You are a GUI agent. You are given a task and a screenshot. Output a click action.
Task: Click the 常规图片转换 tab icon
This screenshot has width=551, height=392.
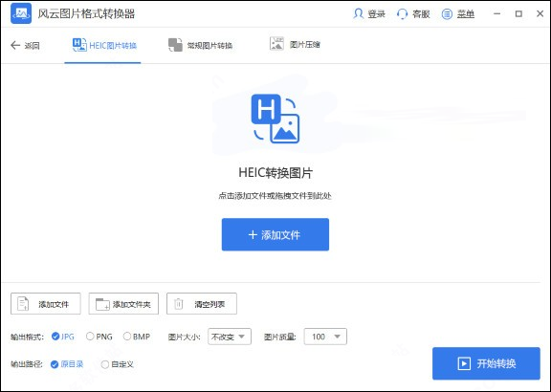(175, 45)
